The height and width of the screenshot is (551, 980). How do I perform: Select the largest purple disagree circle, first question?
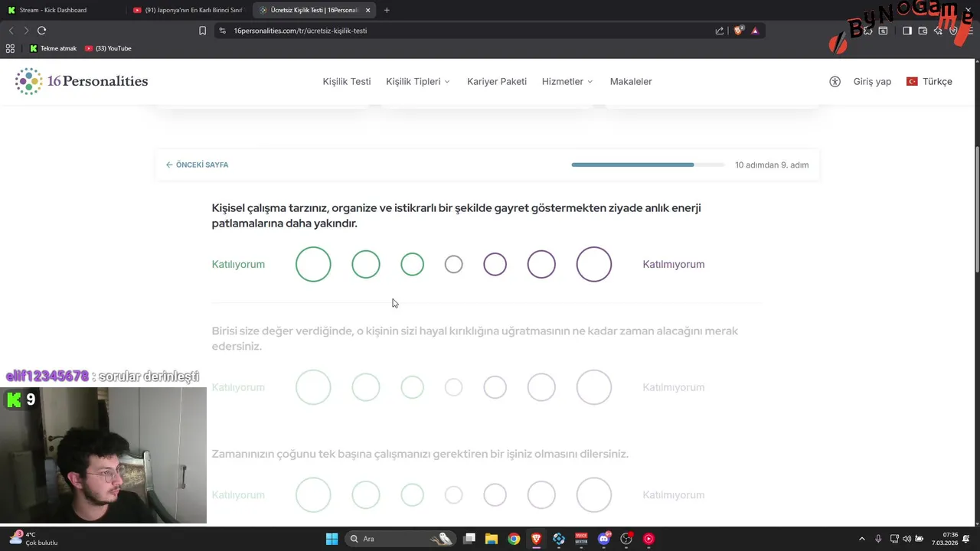594,264
